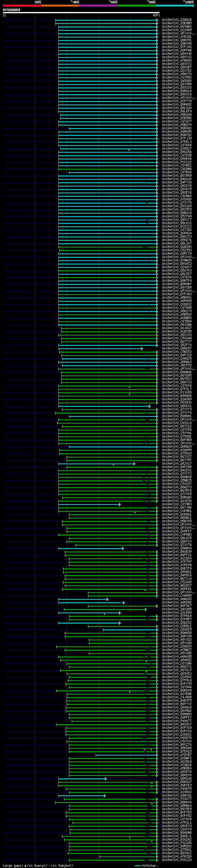This screenshot has height=868, width=197.
Task: Click the scale end label 490
Action: (155, 15)
